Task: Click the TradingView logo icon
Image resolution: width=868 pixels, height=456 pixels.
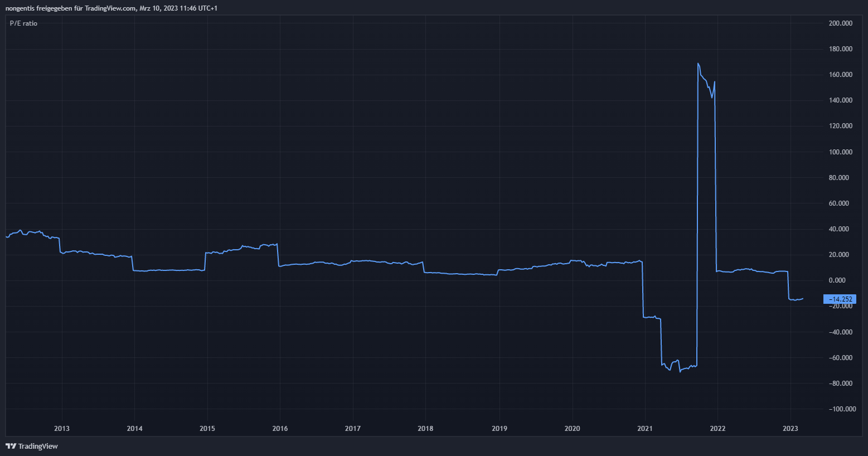Action: (x=11, y=446)
